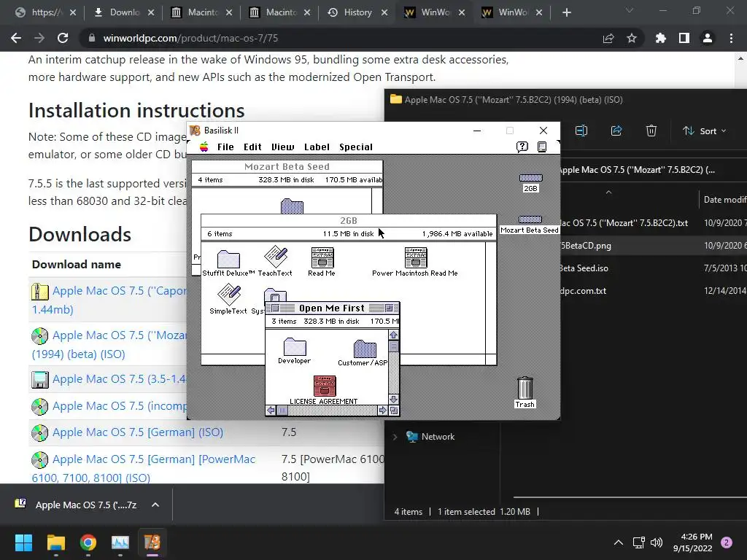
Task: Open the Windows Start menu
Action: pos(23,542)
